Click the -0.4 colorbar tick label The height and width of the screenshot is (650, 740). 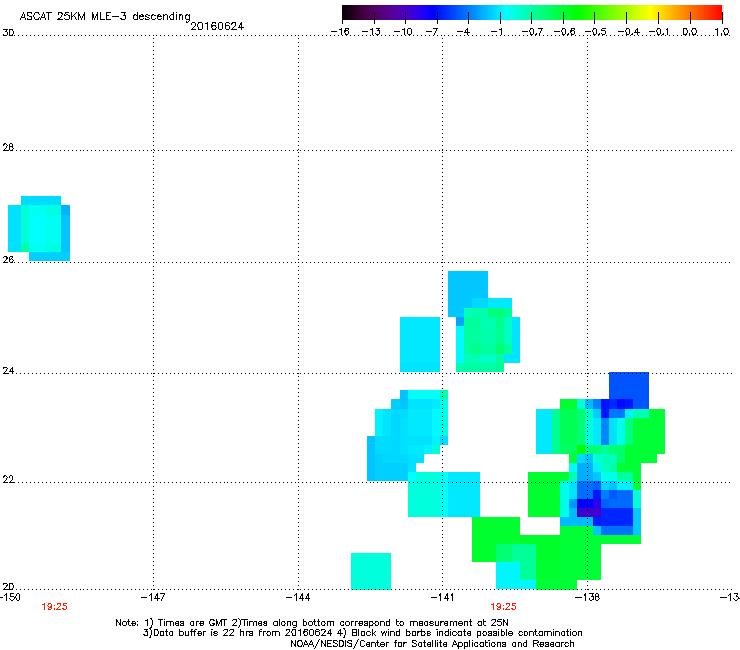point(628,32)
